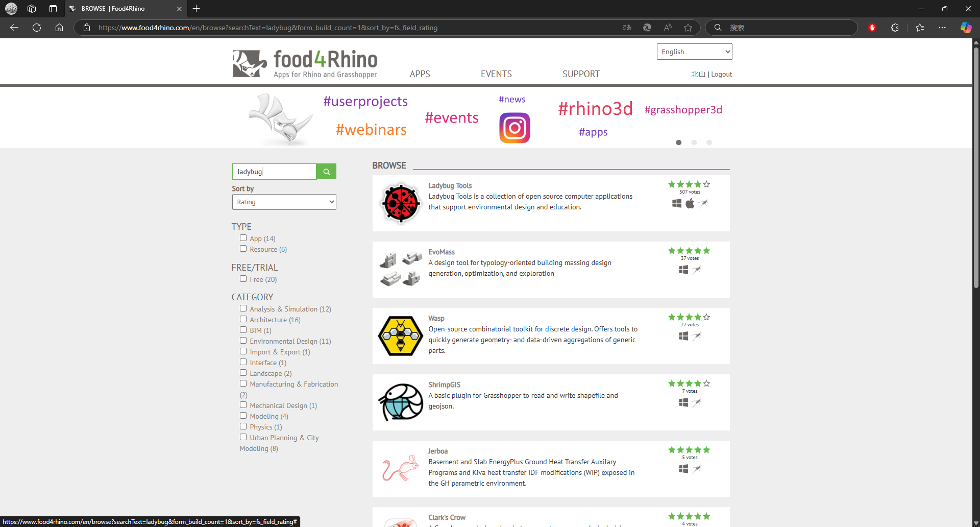The image size is (980, 527).
Task: Open the Ladybug Tools title link
Action: [x=450, y=186]
